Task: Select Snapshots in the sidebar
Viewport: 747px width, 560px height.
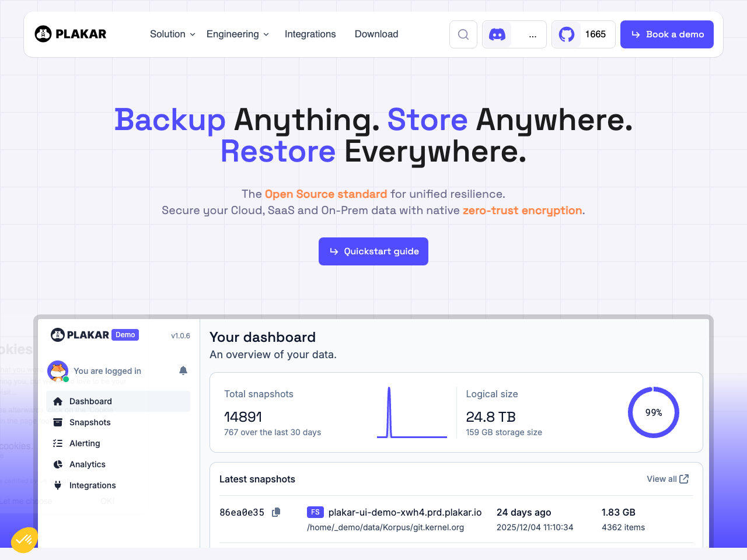Action: coord(90,422)
